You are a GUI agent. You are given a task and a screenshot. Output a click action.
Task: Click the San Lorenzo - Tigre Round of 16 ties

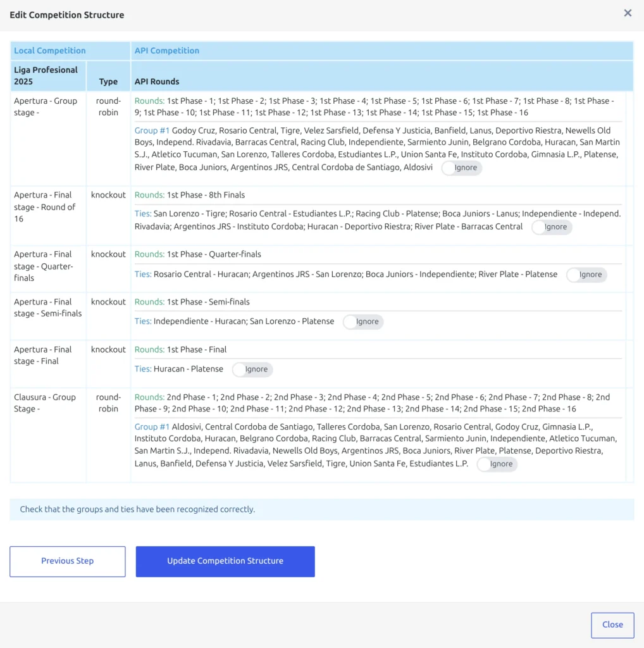tap(378, 220)
